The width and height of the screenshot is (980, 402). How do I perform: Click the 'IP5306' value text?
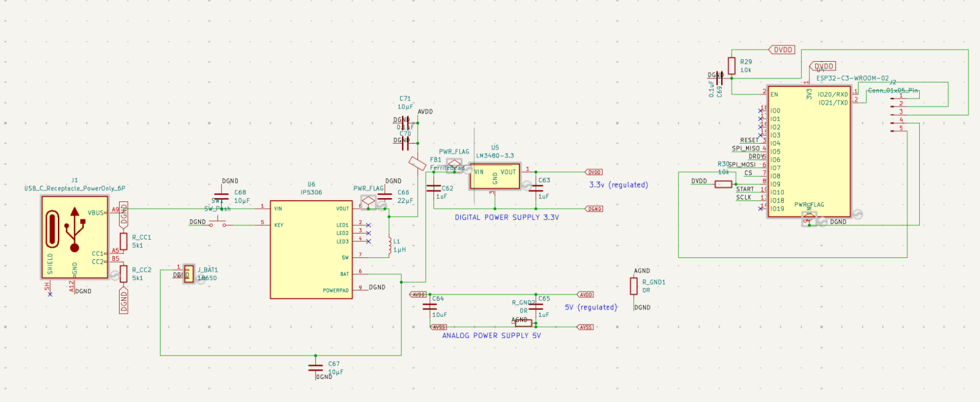click(311, 192)
